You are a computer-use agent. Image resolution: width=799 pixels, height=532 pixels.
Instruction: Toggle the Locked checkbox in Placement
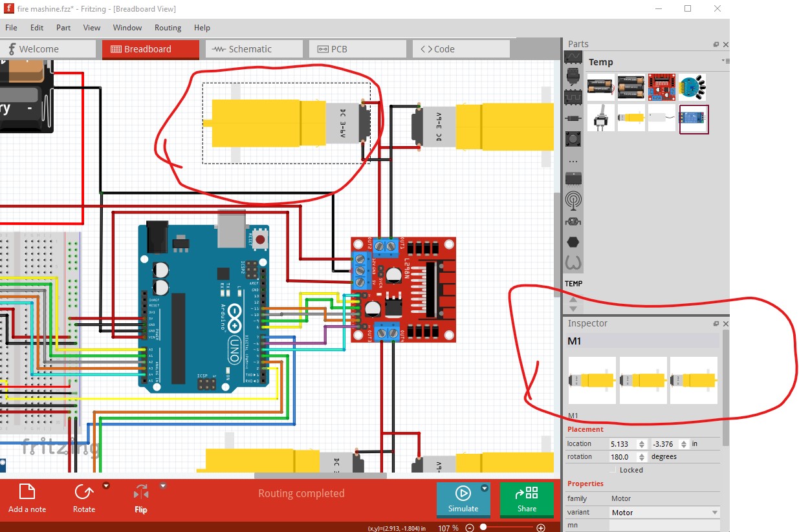click(x=613, y=470)
